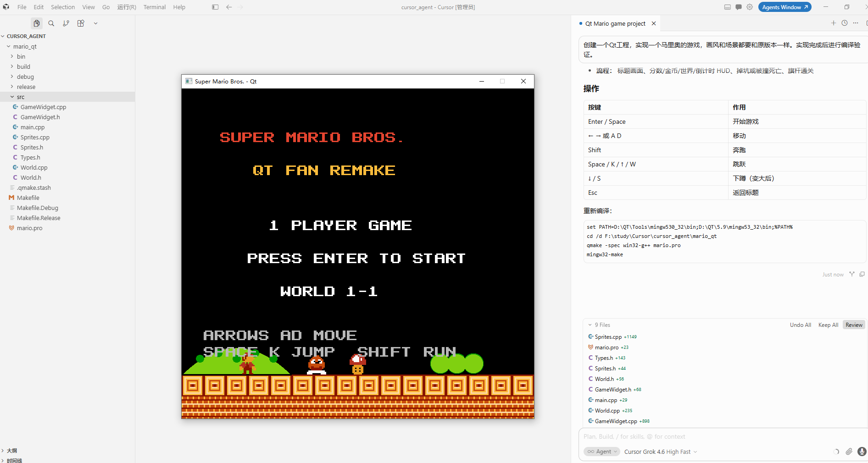Click the Cursor app logo icon
The width and height of the screenshot is (868, 463).
(6, 7)
